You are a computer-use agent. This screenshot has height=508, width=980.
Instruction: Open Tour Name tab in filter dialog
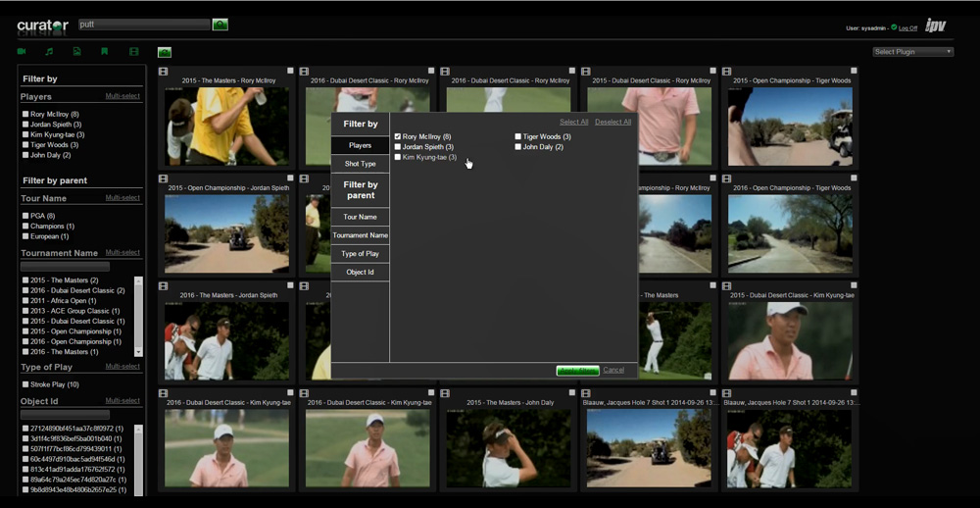click(x=360, y=217)
